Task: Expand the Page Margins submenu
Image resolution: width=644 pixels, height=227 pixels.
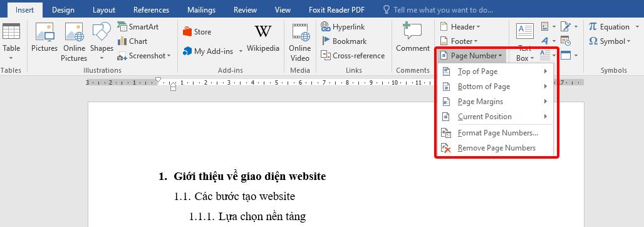Action: pos(496,102)
